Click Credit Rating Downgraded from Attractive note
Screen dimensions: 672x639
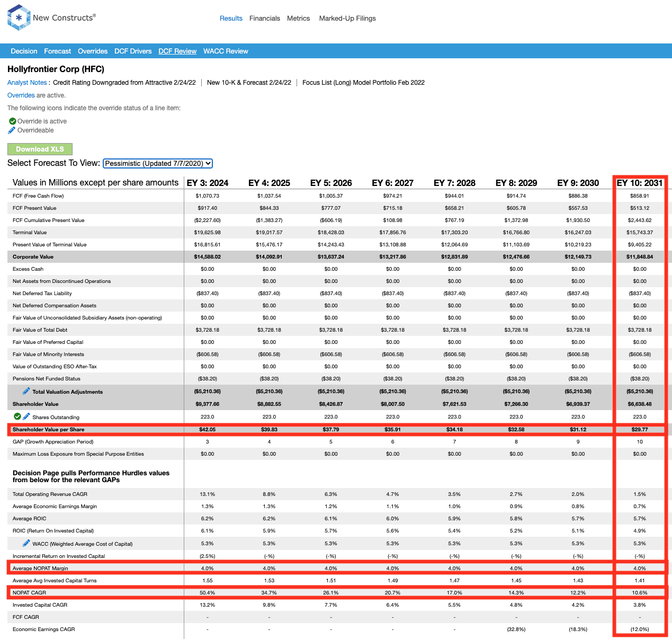pos(124,83)
